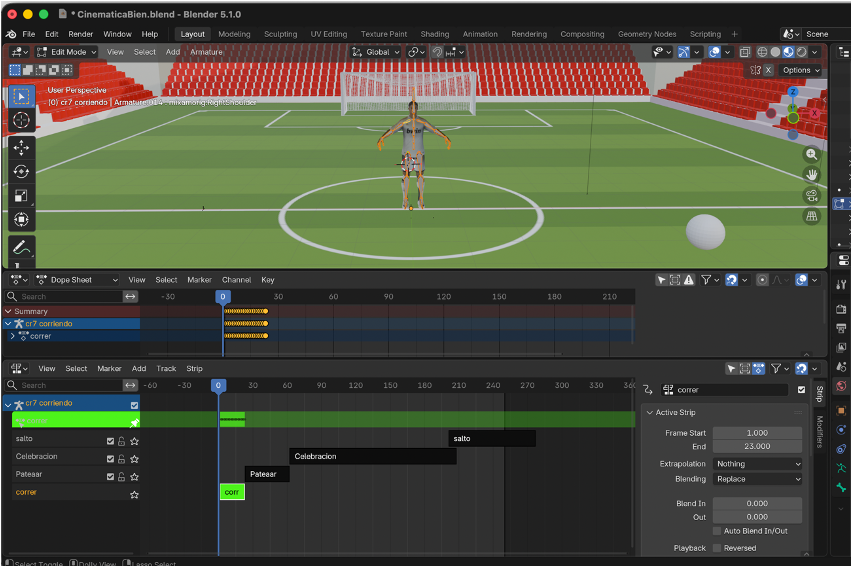Select the Rotate tool in viewport toolbar
Viewport: 852px width, 566px height.
(21, 171)
